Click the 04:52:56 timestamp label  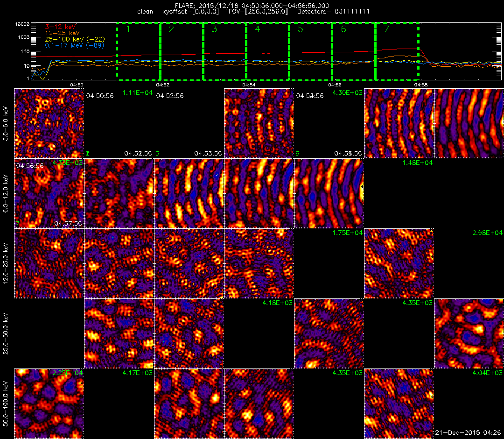tap(170, 96)
